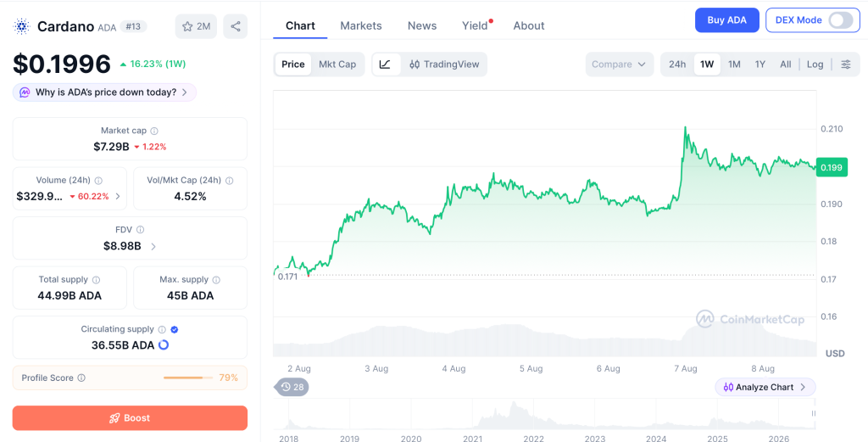
Task: Set chart range to 24h
Action: pyautogui.click(x=677, y=64)
